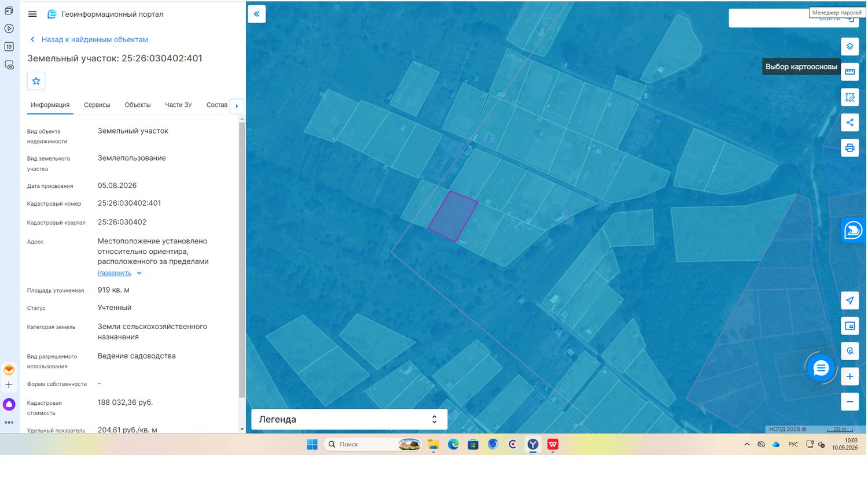Image resolution: width=868 pixels, height=488 pixels.
Task: Add a sidebar item with plus icon
Action: tap(9, 385)
